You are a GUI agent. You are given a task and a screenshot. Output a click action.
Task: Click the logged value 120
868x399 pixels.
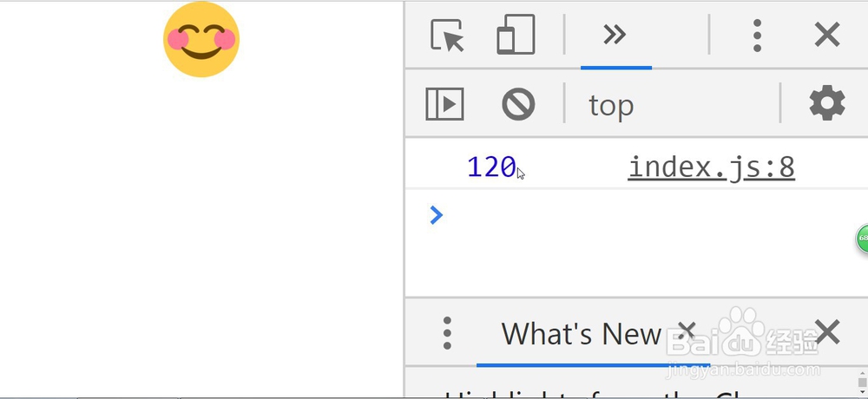491,167
